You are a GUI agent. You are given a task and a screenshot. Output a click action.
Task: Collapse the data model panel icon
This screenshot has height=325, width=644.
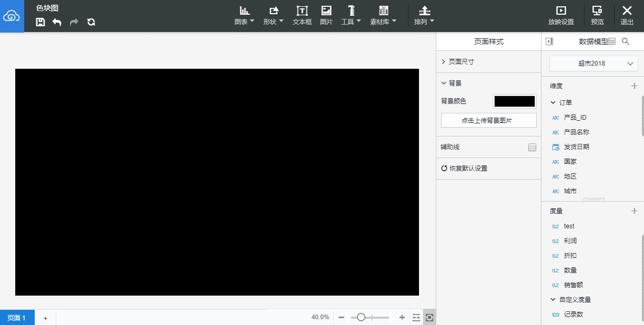pos(549,41)
